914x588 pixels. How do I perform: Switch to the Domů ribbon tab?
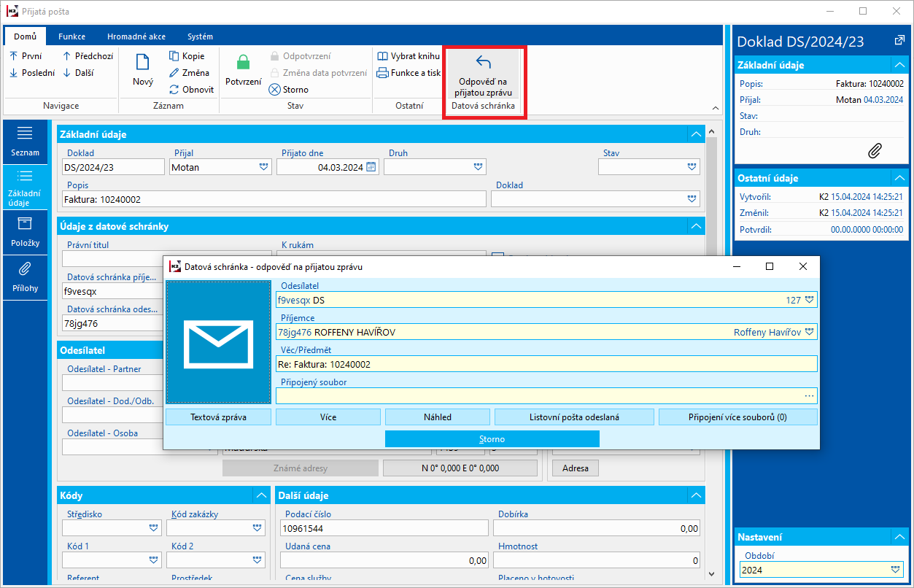point(25,36)
